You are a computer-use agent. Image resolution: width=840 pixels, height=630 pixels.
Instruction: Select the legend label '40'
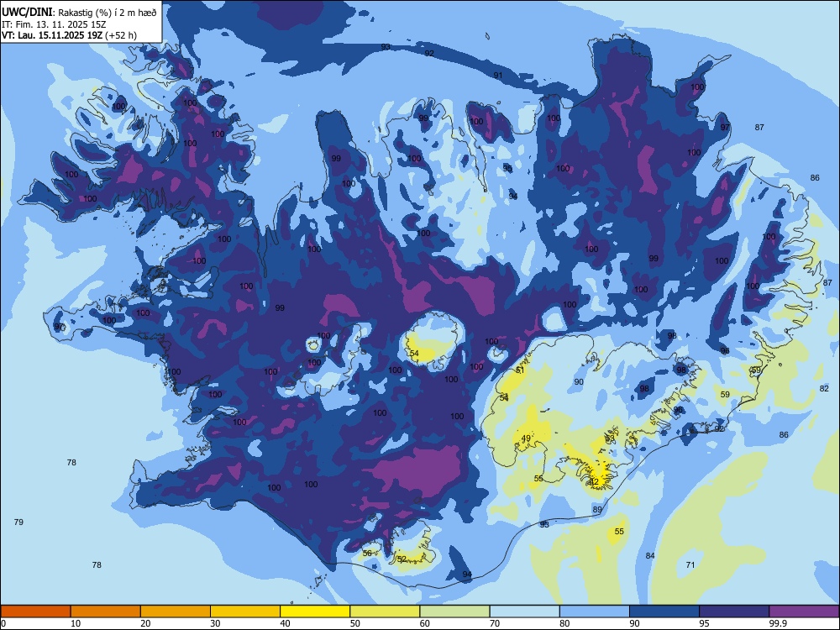pos(285,623)
